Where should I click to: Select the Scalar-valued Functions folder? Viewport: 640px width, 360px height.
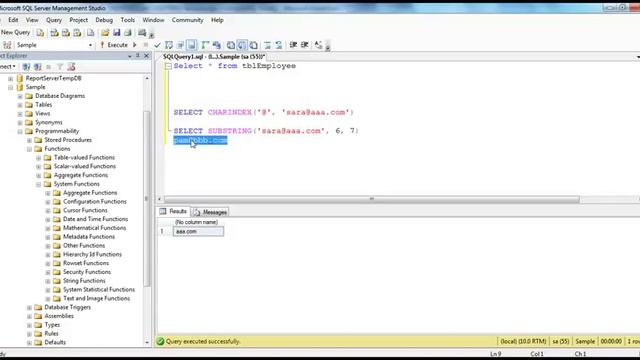(x=84, y=166)
